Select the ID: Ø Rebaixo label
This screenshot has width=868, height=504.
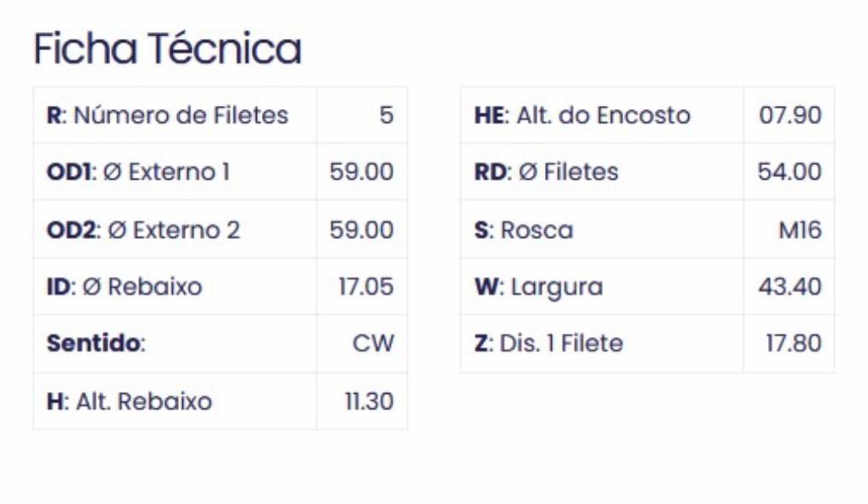125,286
